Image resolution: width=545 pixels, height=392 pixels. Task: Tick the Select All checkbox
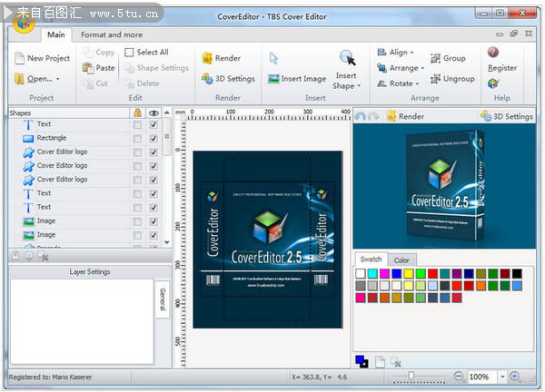coord(129,53)
